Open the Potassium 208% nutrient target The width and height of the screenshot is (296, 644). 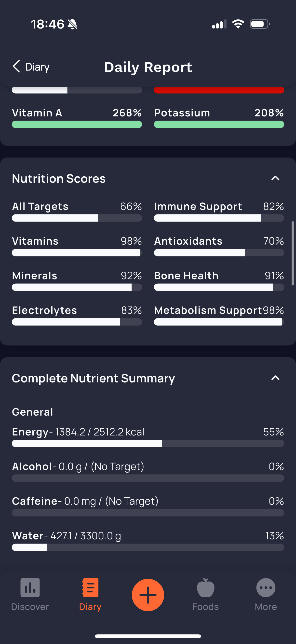tap(219, 117)
